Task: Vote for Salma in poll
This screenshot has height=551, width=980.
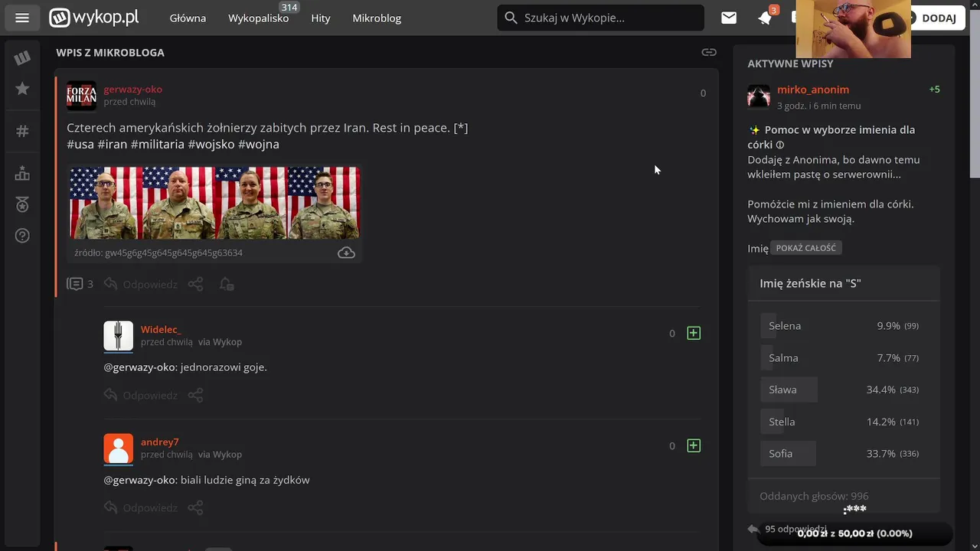Action: (843, 357)
